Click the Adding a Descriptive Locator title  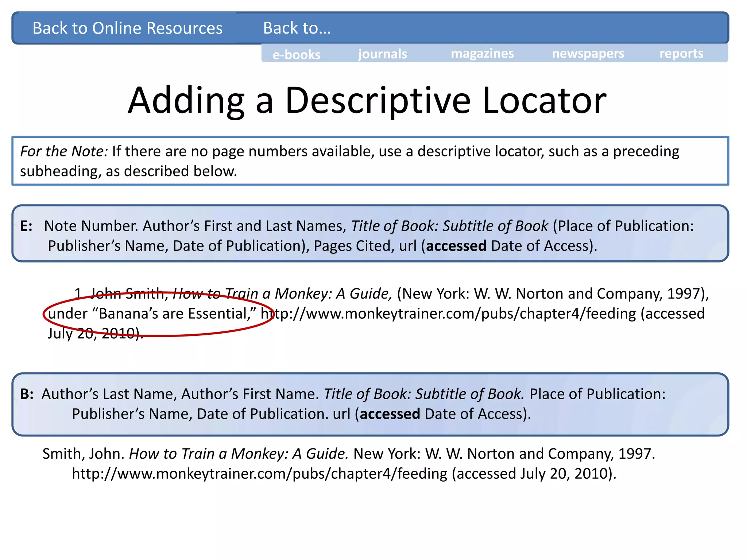367,101
